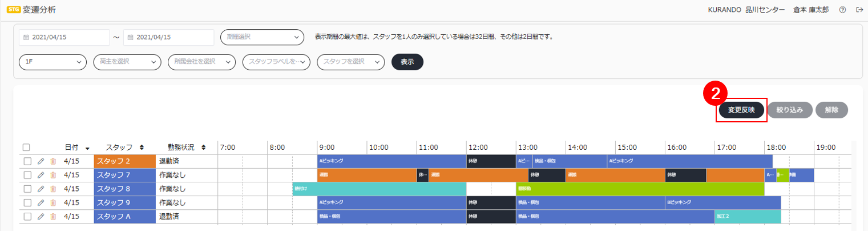Select スタッフ 8's green bar at 13:00

point(640,189)
